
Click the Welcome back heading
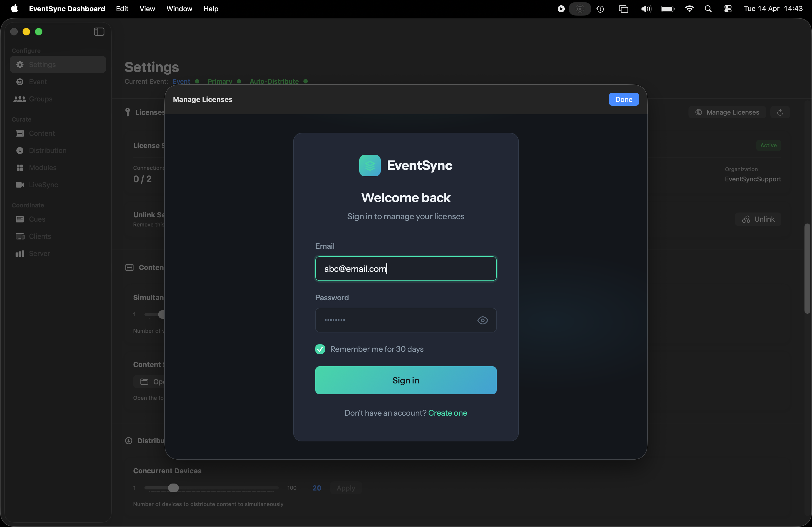pos(406,198)
